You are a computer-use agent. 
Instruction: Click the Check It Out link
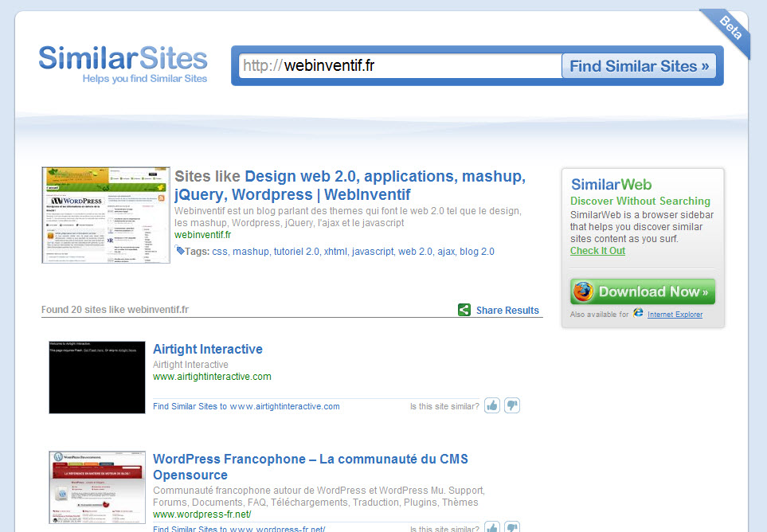pos(598,251)
